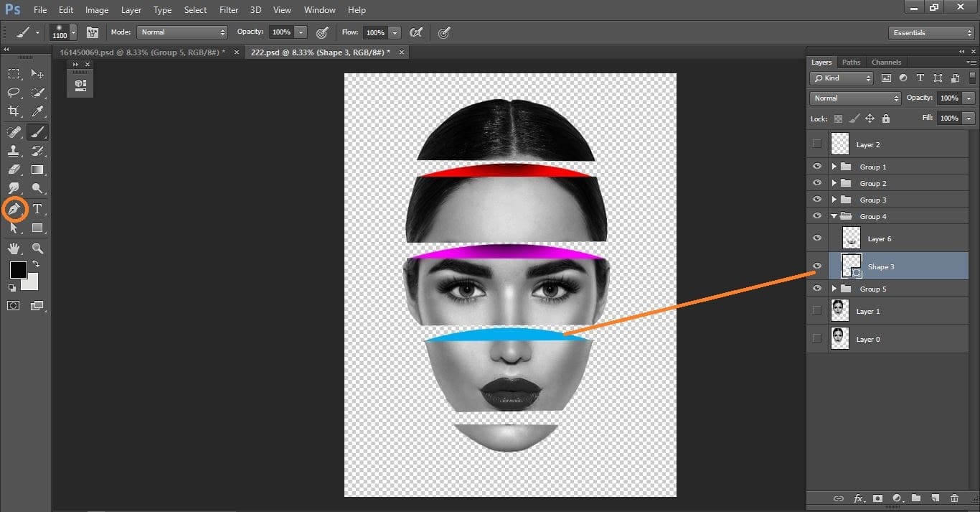The width and height of the screenshot is (980, 512).
Task: Open the Filter menu
Action: 228,9
